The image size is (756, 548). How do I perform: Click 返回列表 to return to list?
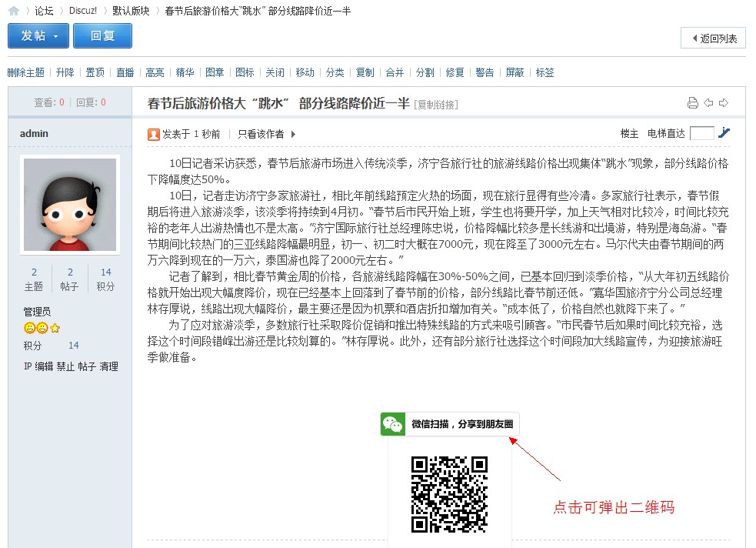pos(713,38)
